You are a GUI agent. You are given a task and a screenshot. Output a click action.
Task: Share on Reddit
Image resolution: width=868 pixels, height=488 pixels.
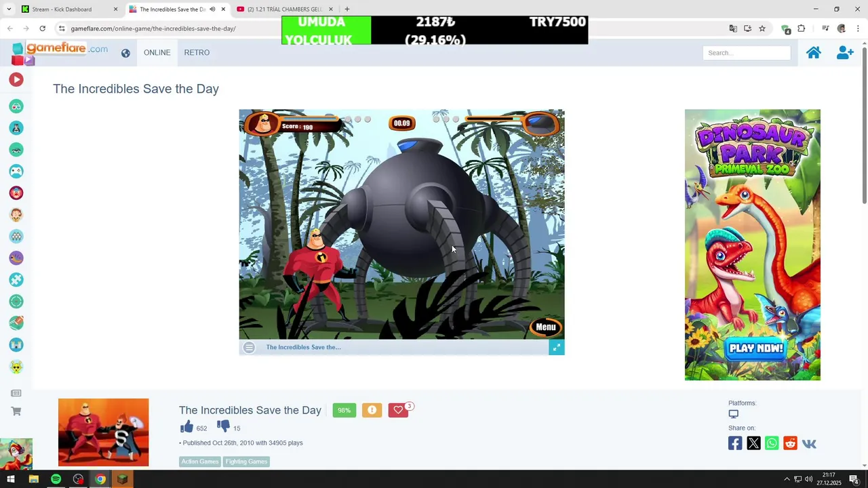tap(790, 443)
